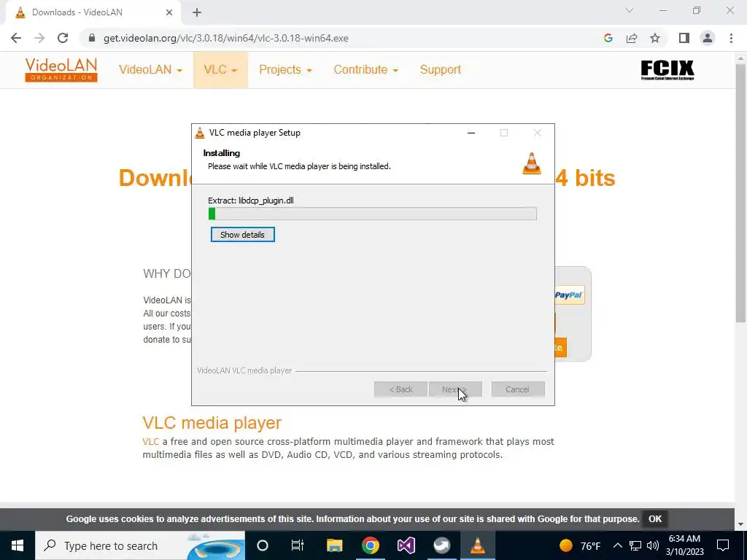Image resolution: width=747 pixels, height=560 pixels.
Task: Expand the Projects menu
Action: pos(285,69)
